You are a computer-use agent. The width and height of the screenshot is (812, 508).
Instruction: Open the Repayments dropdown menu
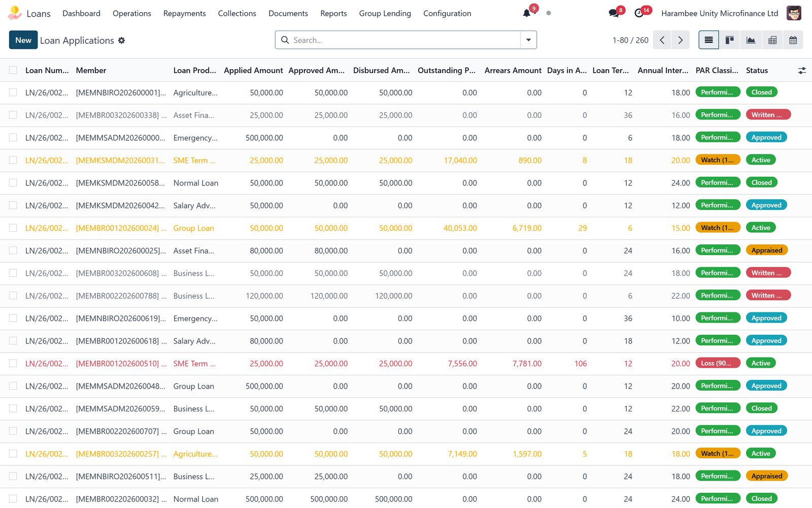point(185,13)
